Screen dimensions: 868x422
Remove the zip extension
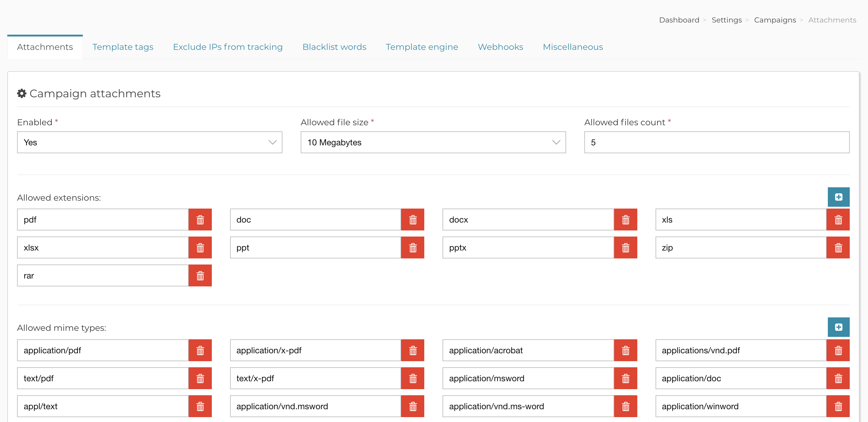click(838, 247)
